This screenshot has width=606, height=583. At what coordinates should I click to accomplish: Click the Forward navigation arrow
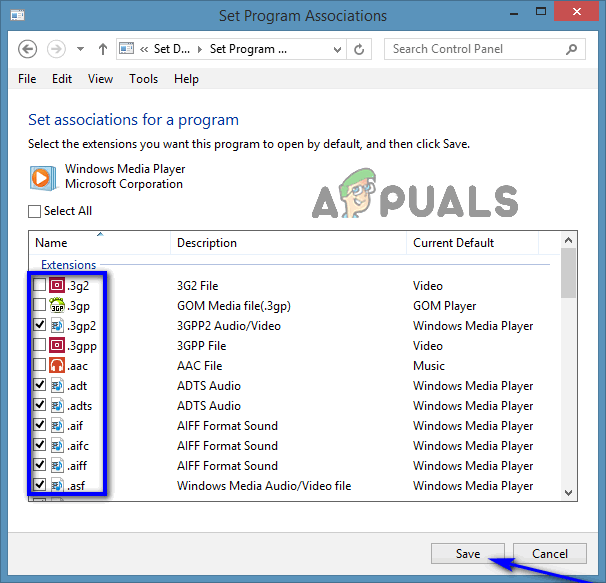click(56, 49)
